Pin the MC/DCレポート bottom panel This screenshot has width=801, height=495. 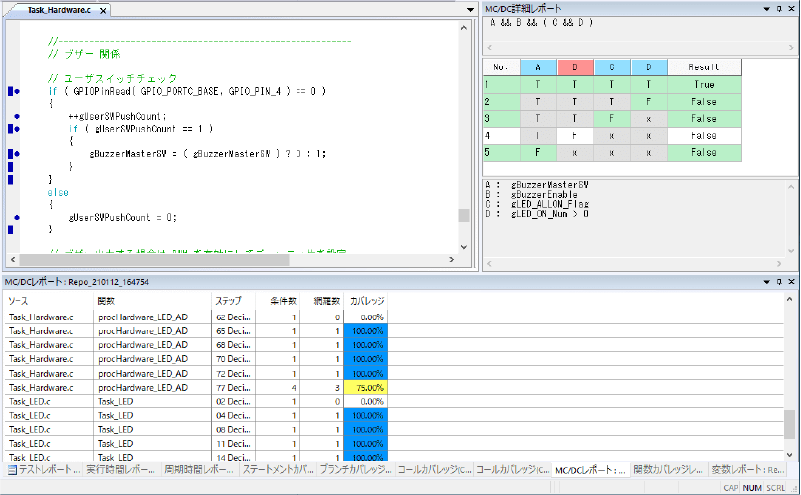(778, 282)
